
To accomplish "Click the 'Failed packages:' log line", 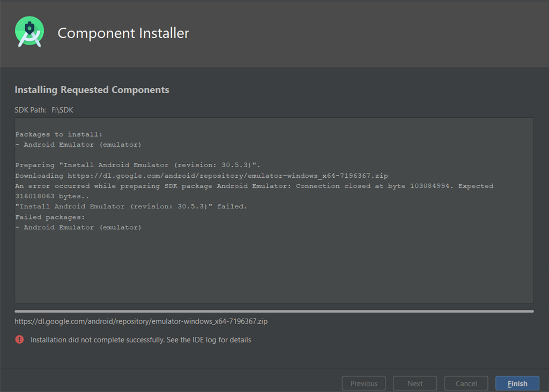I will [50, 217].
